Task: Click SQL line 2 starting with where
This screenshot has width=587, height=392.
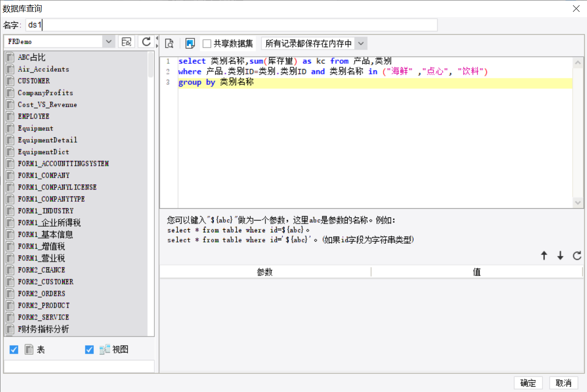Action: [333, 71]
